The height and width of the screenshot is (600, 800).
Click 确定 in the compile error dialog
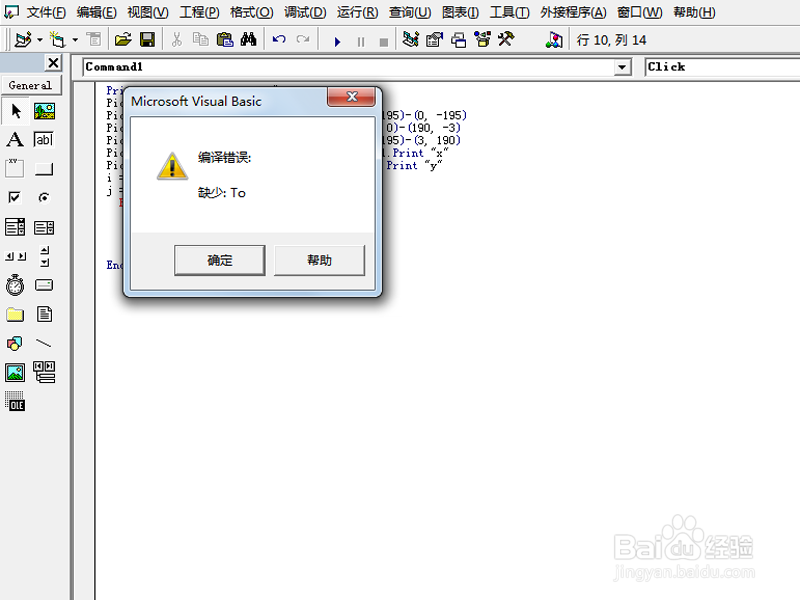[x=219, y=260]
